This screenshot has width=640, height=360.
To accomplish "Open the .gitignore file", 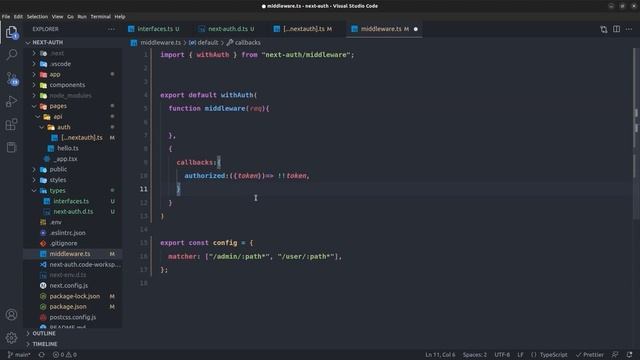I will 63,243.
